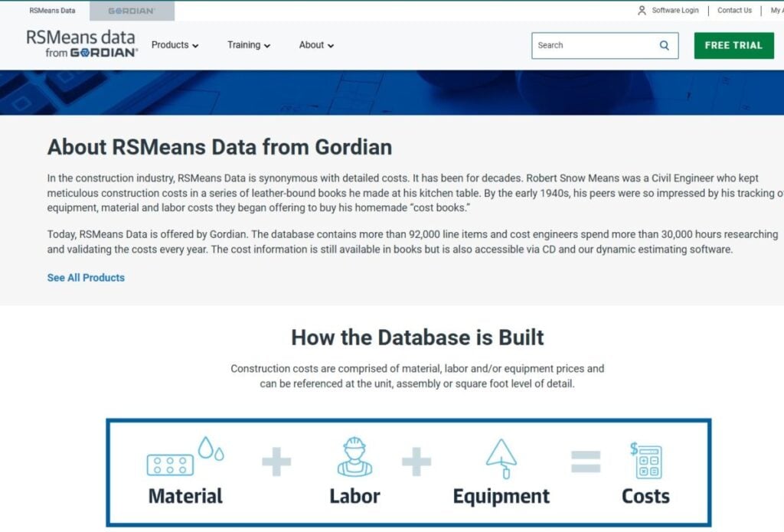Click the Free Trial button
The image size is (784, 532).
(733, 45)
